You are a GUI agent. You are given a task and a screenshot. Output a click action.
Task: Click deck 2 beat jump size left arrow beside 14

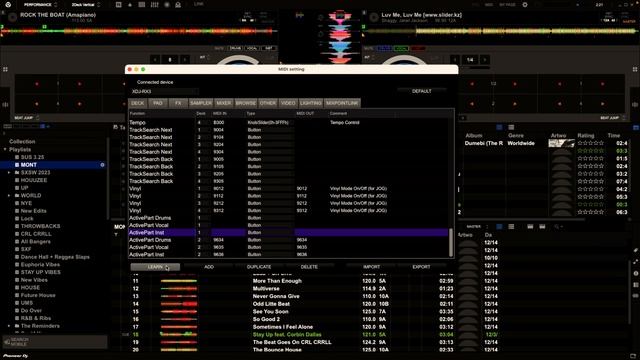click(455, 60)
